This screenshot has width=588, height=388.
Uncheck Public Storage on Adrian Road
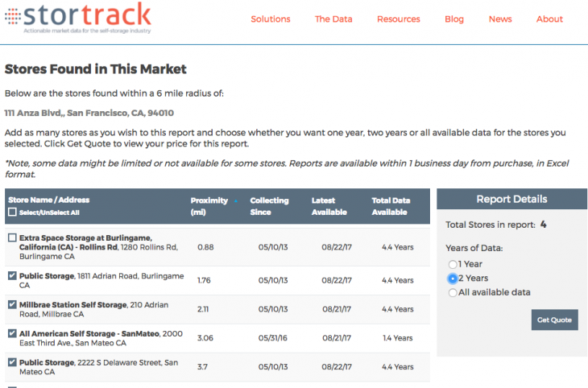coord(12,276)
